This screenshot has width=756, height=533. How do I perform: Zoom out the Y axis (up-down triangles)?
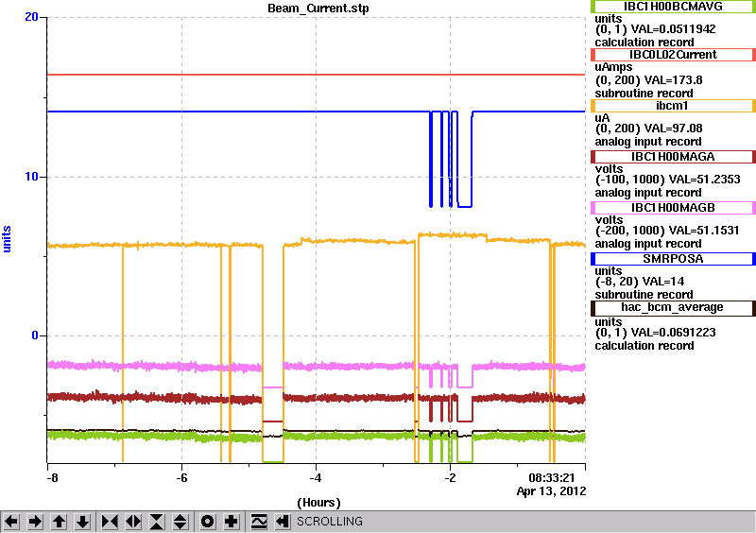pyautogui.click(x=180, y=522)
